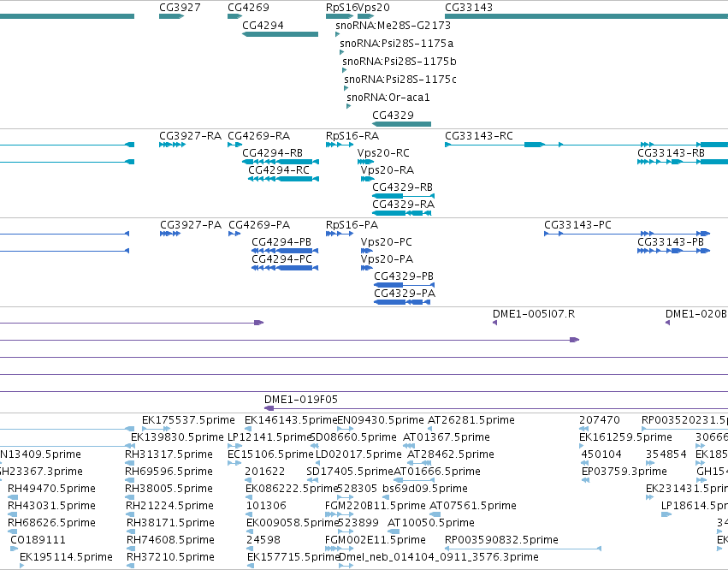This screenshot has width=728, height=570.
Task: Click the Vps20-PC protein label
Action: click(x=387, y=242)
